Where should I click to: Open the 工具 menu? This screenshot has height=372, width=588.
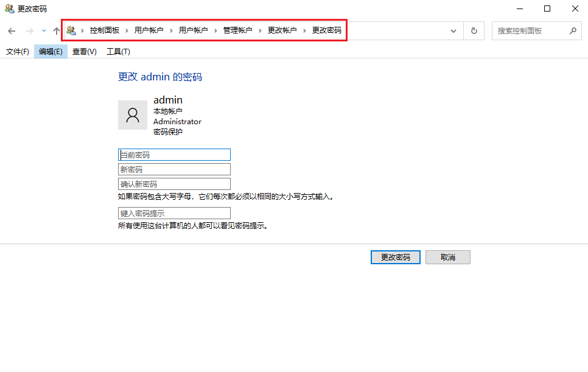[117, 52]
